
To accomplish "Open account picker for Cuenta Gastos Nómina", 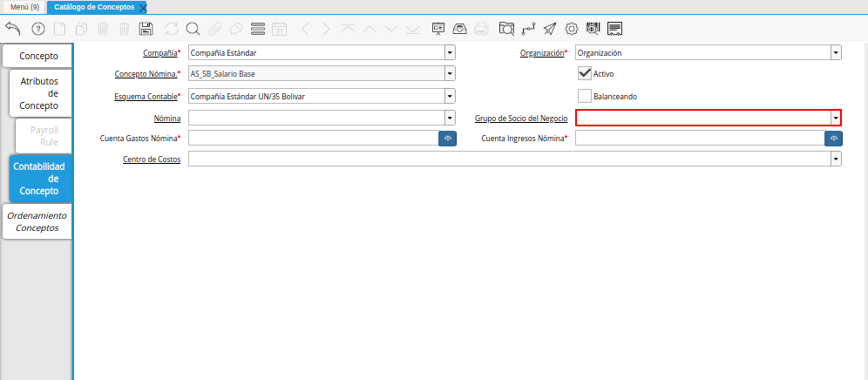I will click(447, 139).
